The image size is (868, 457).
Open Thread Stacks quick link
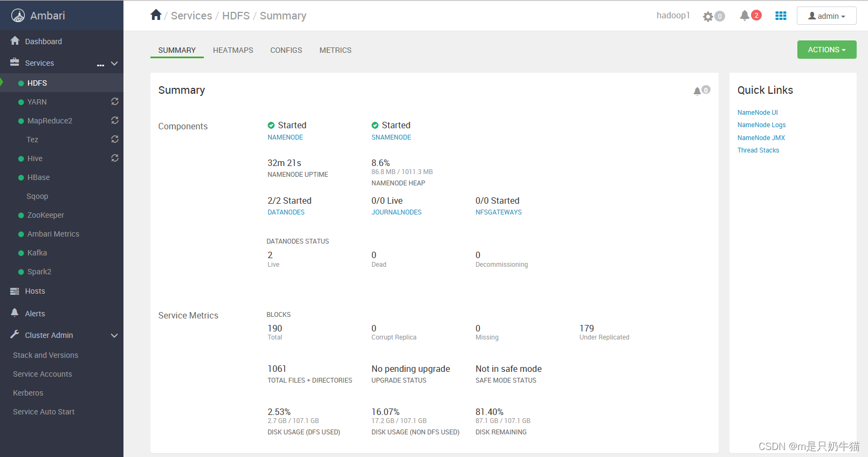[x=758, y=150]
